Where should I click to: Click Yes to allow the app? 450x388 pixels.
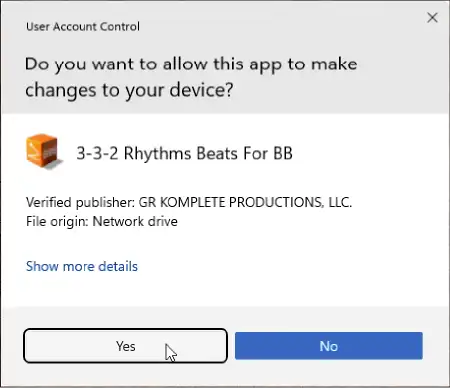click(125, 346)
